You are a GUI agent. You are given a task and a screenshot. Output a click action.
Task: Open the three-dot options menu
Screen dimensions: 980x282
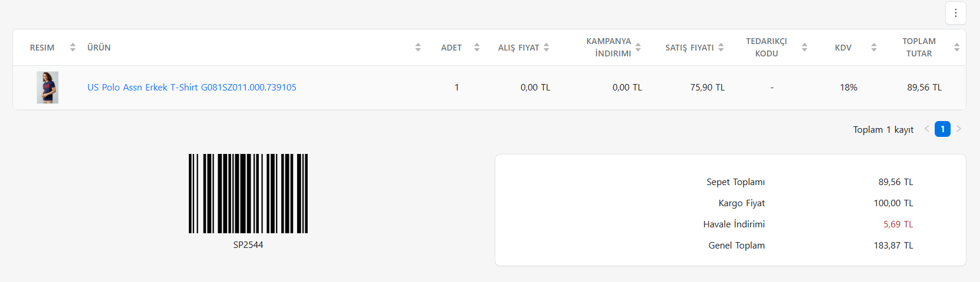[x=955, y=13]
